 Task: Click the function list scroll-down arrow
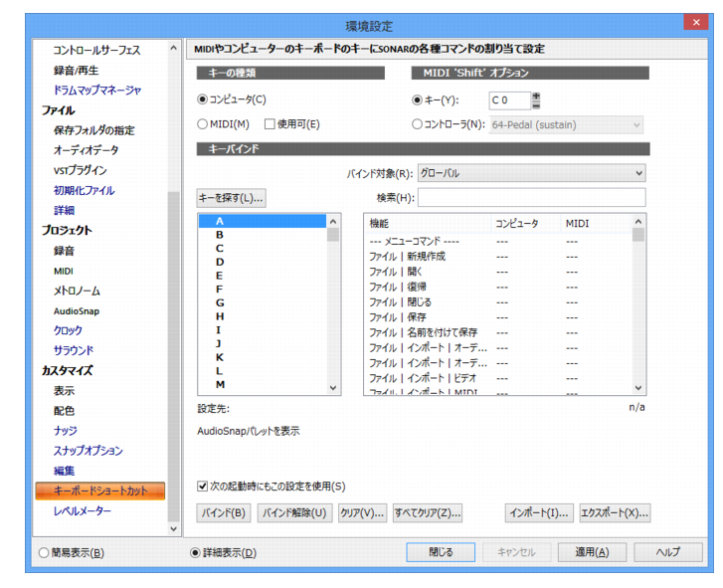[x=638, y=388]
